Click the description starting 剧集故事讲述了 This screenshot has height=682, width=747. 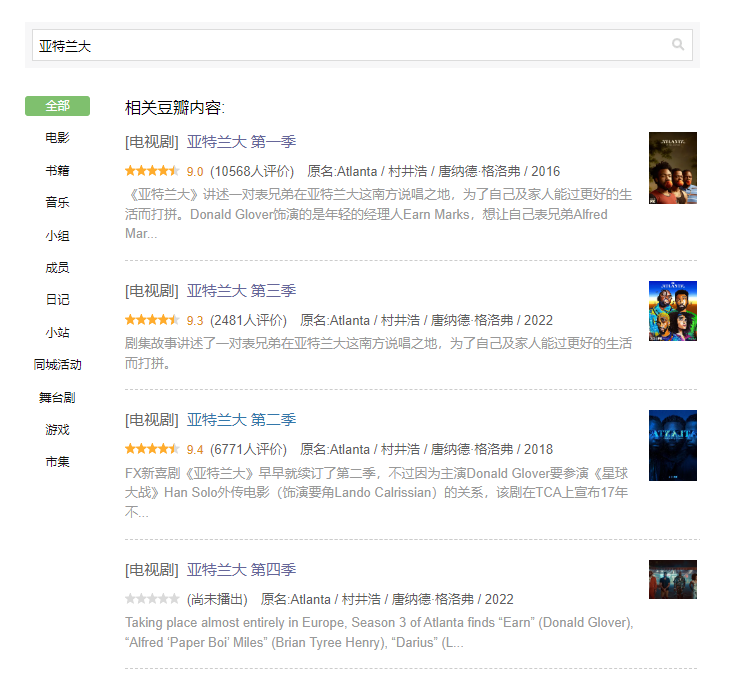click(379, 353)
